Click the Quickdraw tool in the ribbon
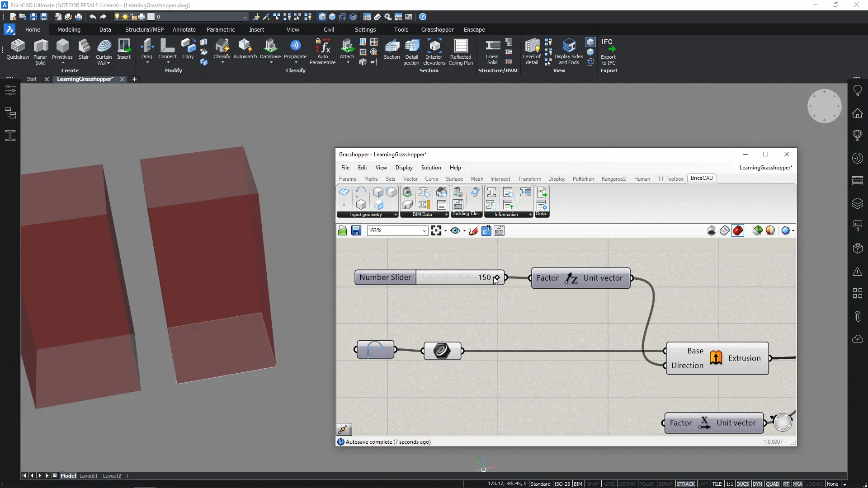Viewport: 868px width, 488px height. [18, 50]
